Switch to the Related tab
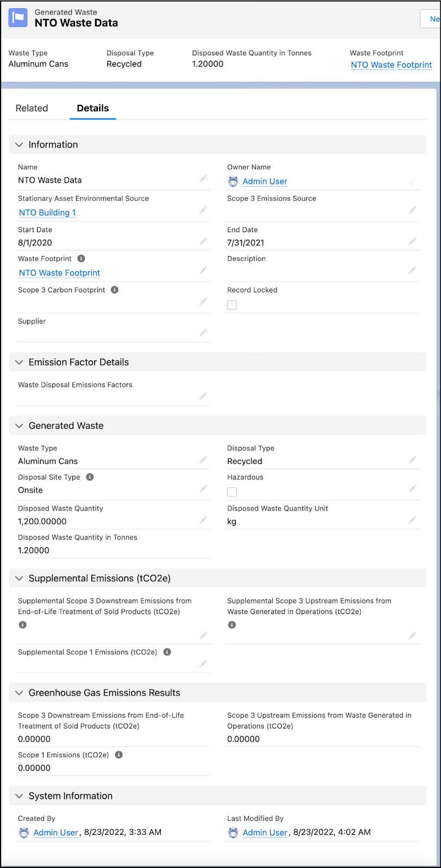Image resolution: width=441 pixels, height=868 pixels. tap(32, 108)
